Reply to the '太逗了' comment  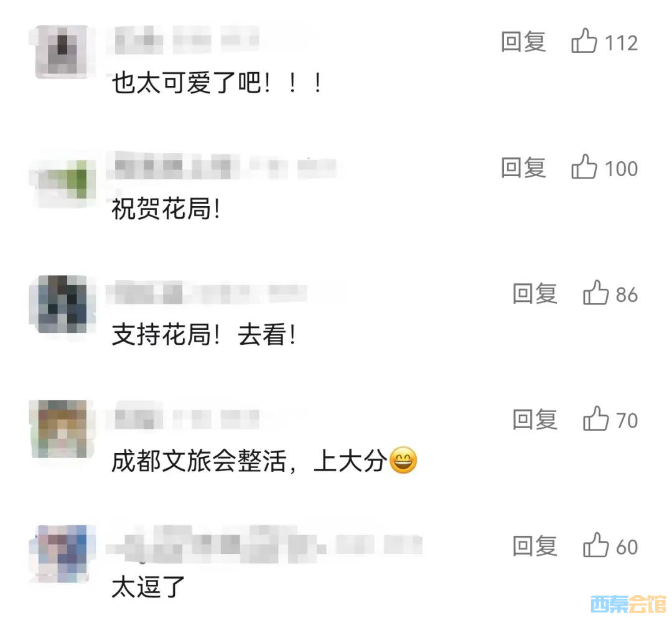pyautogui.click(x=535, y=546)
